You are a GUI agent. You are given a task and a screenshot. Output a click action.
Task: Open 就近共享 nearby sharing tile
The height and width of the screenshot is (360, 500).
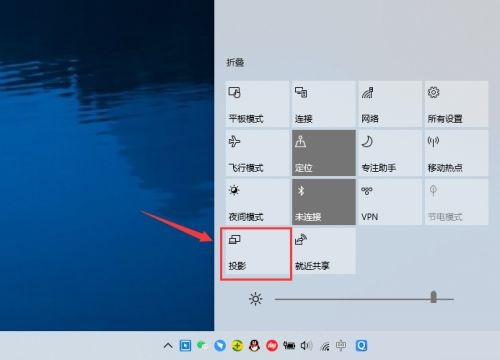pos(324,251)
